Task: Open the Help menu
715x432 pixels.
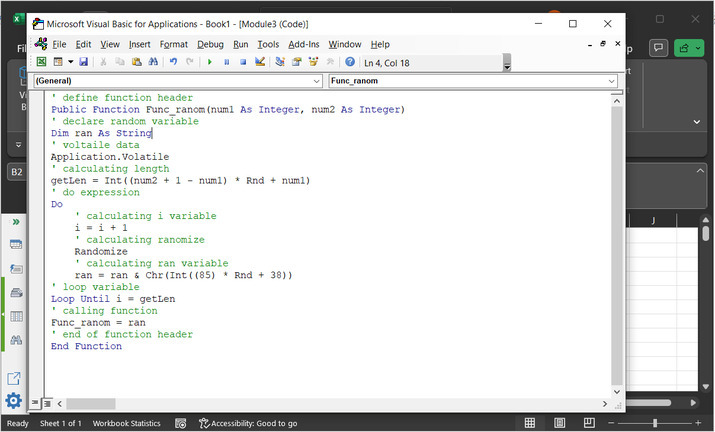Action: click(x=380, y=44)
